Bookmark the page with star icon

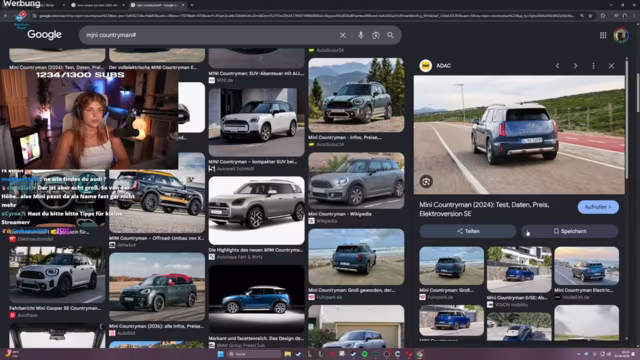pyautogui.click(x=590, y=16)
